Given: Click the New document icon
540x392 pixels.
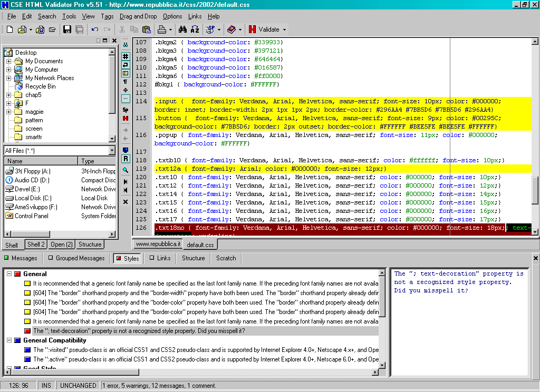Looking at the screenshot, I should [x=9, y=30].
